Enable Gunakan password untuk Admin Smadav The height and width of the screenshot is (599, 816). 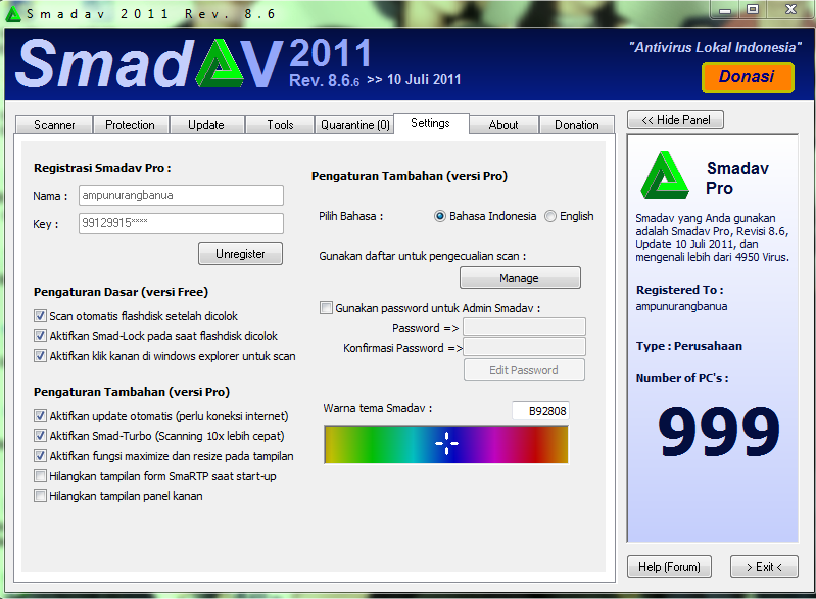(326, 308)
